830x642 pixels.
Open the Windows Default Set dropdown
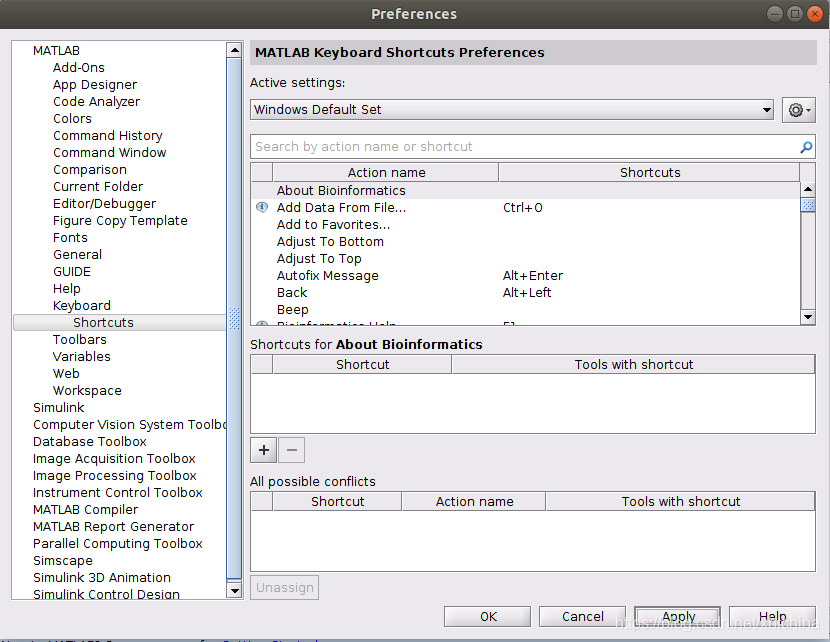(x=767, y=110)
